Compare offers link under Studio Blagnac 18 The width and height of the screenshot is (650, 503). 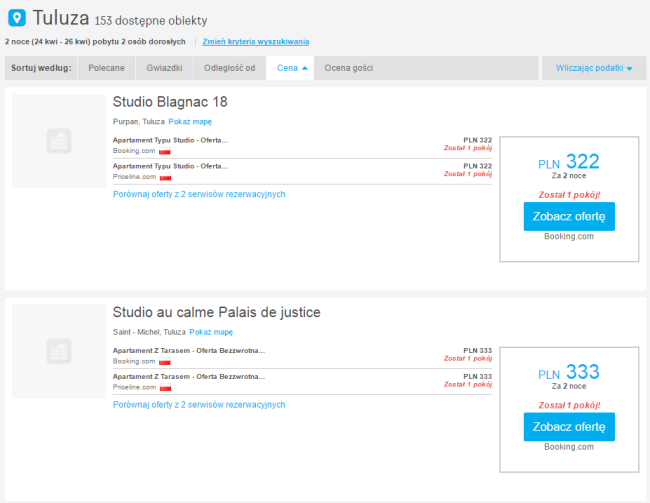[199, 194]
